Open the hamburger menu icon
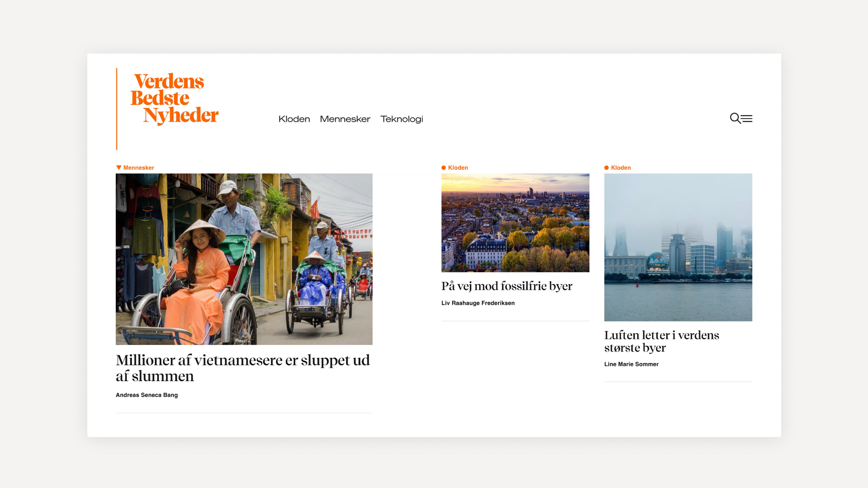The width and height of the screenshot is (868, 488). [747, 119]
